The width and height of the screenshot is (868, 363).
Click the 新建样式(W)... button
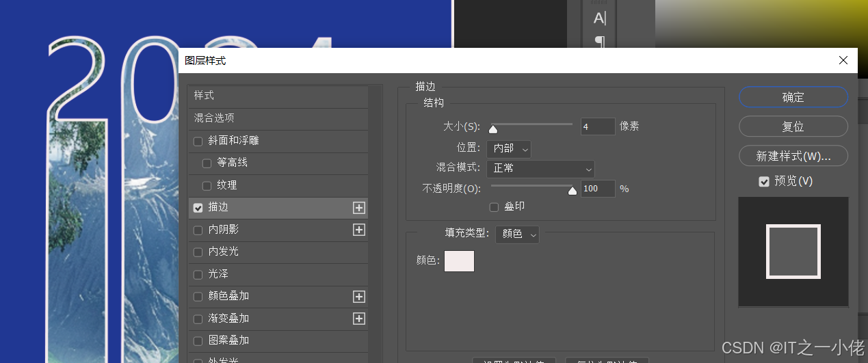click(x=793, y=156)
